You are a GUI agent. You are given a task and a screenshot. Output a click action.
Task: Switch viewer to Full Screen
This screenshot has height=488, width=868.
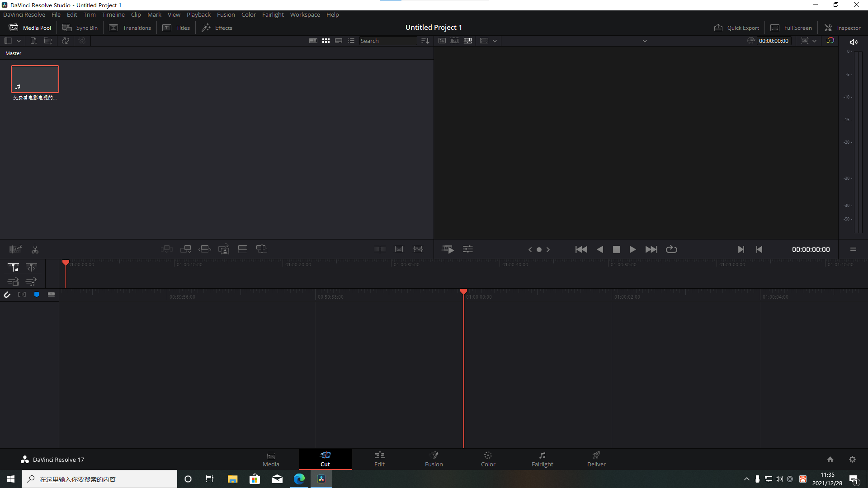(791, 28)
